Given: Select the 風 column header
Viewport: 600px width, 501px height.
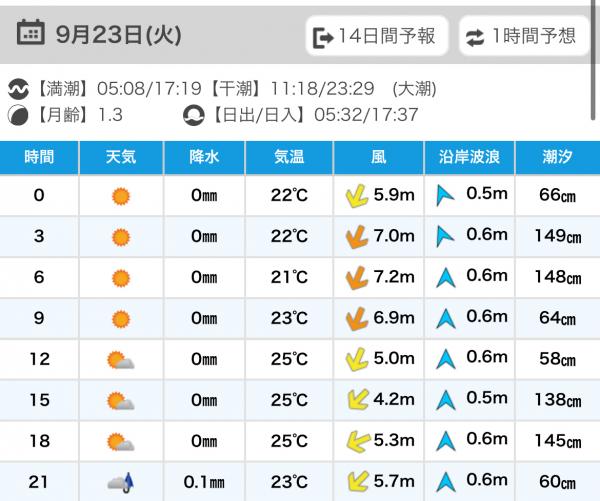Looking at the screenshot, I should (x=377, y=156).
